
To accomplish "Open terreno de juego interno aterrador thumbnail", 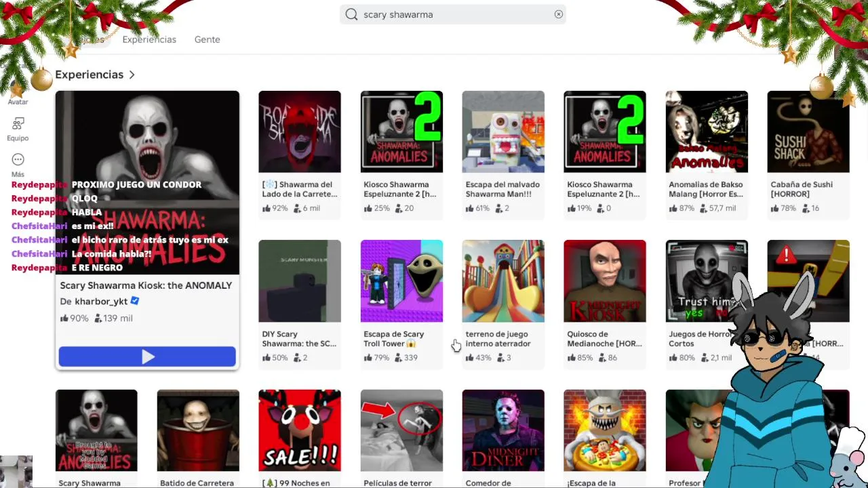I will point(503,281).
